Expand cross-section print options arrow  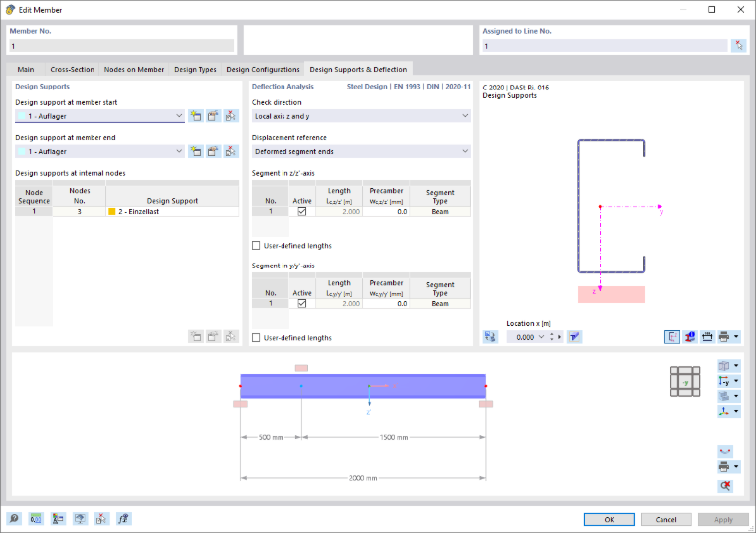736,337
